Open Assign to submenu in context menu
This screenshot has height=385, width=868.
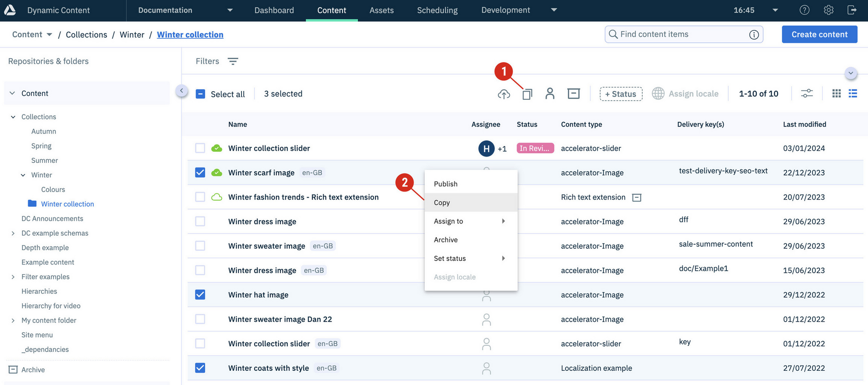pyautogui.click(x=471, y=221)
